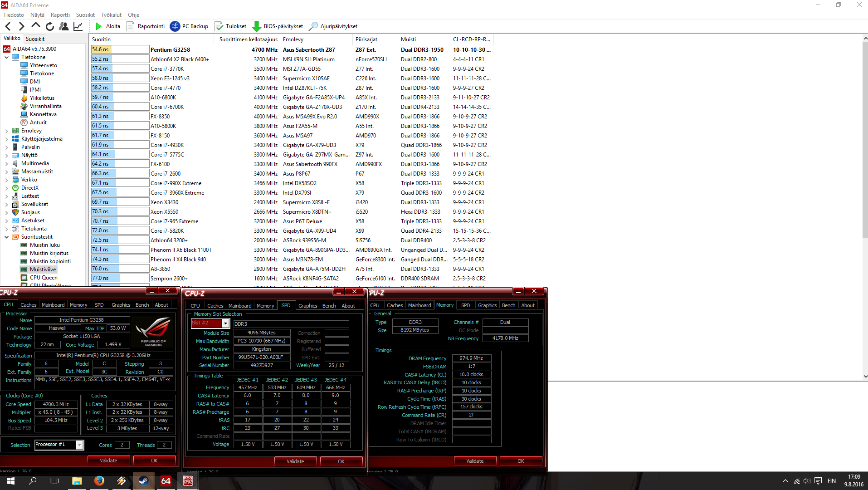Viewport: 868px width, 490px height.
Task: Open Caches tab in left CPU-Z window
Action: [28, 305]
